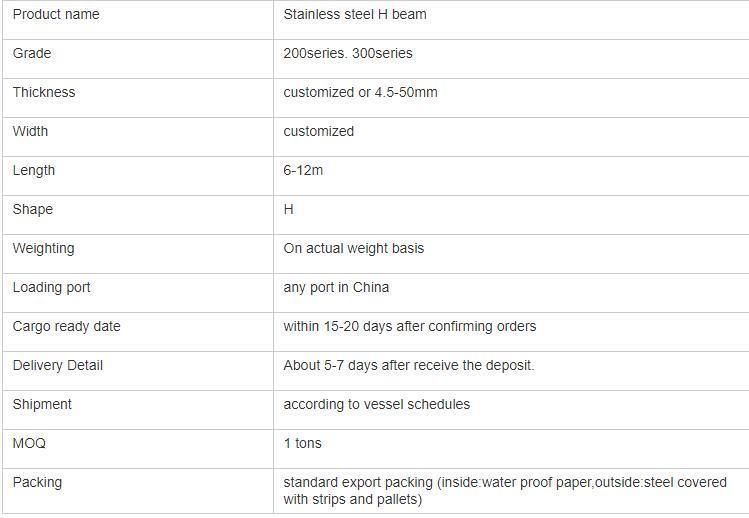The height and width of the screenshot is (518, 749).
Task: Select the '6-12m' length value
Action: (x=303, y=170)
